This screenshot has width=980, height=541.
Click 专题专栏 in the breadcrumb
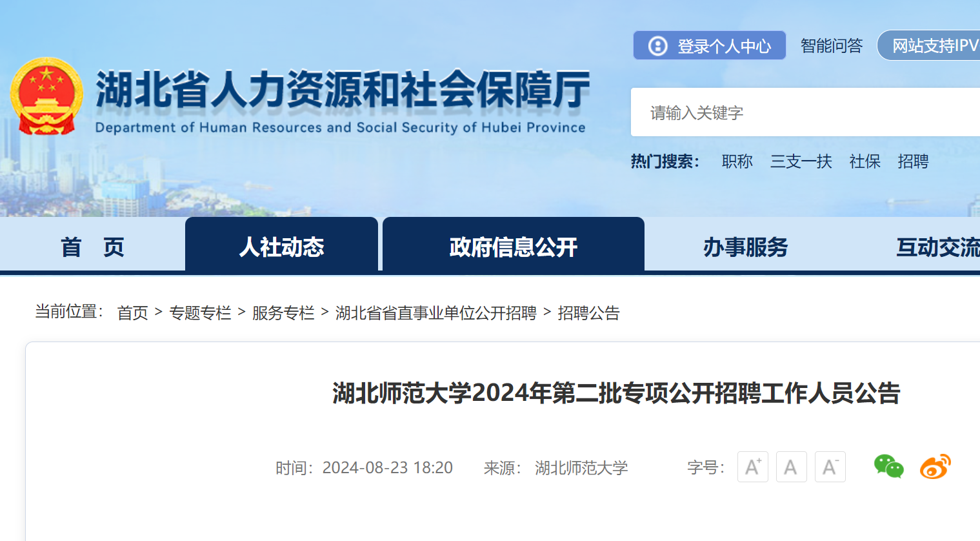[200, 313]
